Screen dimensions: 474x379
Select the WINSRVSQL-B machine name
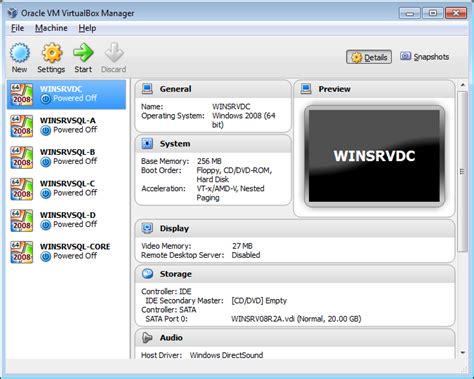(x=68, y=152)
